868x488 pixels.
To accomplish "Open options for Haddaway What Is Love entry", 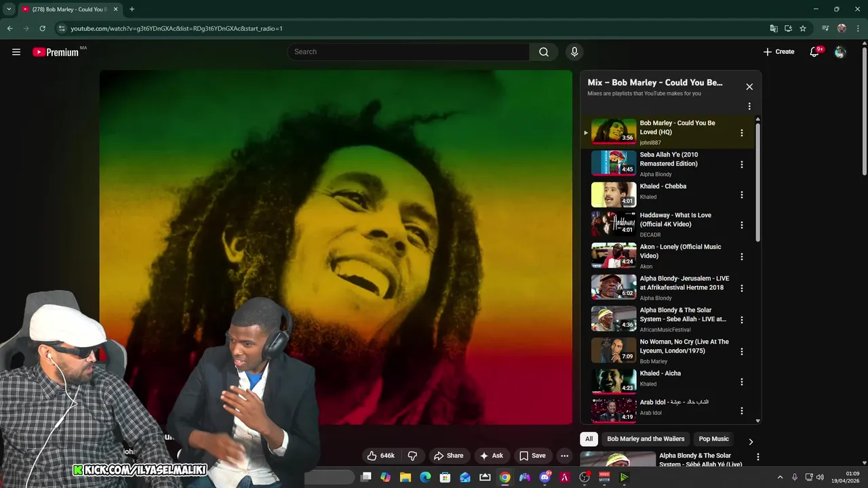I will pyautogui.click(x=742, y=225).
